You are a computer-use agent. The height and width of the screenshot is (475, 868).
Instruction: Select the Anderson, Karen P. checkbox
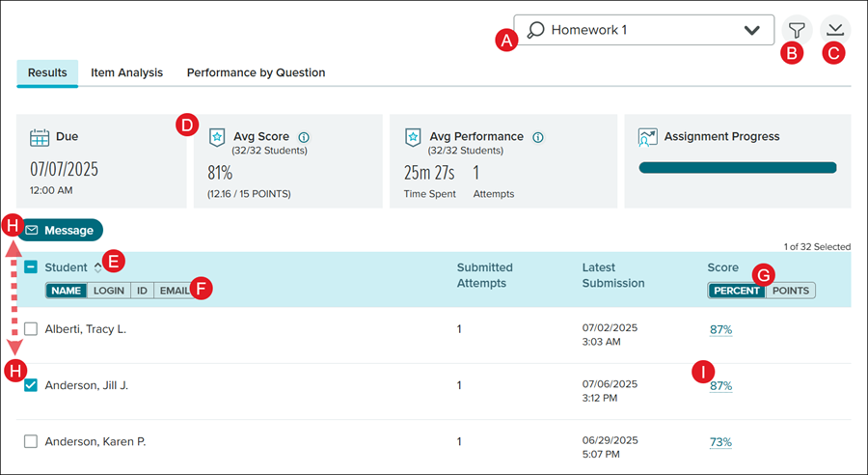[31, 441]
